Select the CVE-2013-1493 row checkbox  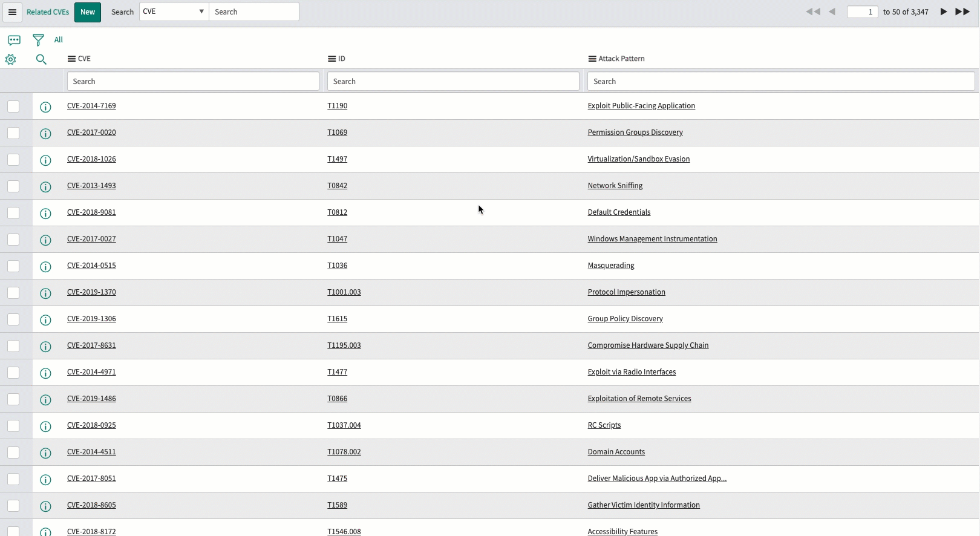13,186
